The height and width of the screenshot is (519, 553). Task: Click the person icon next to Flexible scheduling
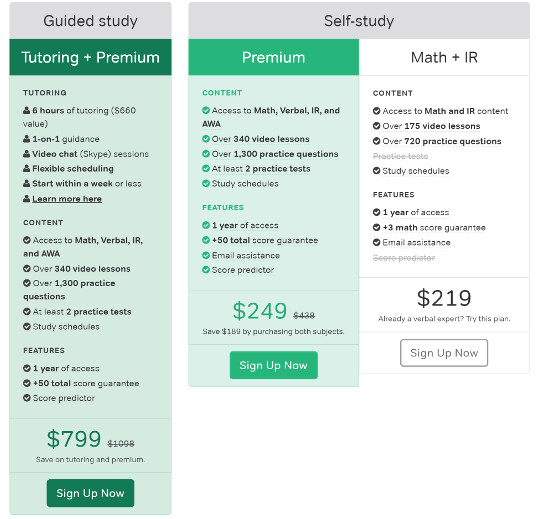pos(26,169)
